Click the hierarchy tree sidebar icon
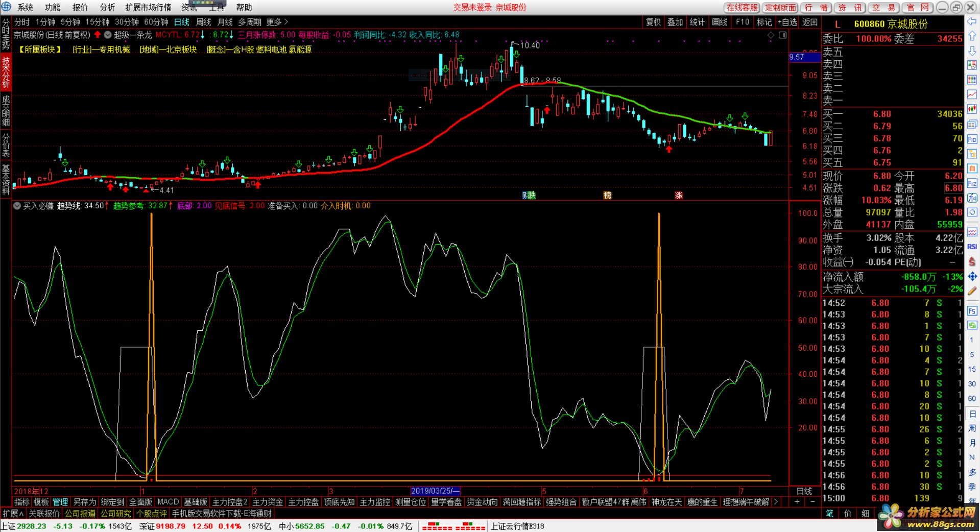This screenshot has height=532, width=980. click(x=972, y=154)
